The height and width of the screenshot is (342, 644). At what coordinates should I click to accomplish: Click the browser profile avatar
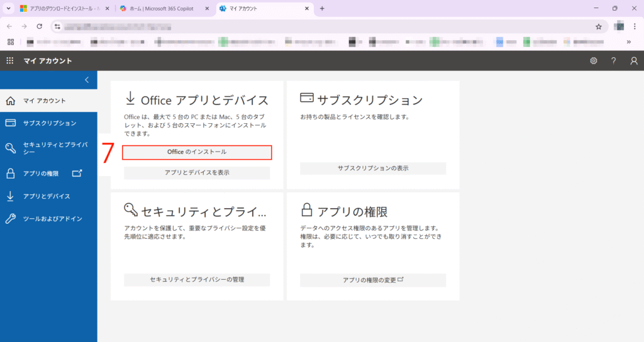619,26
